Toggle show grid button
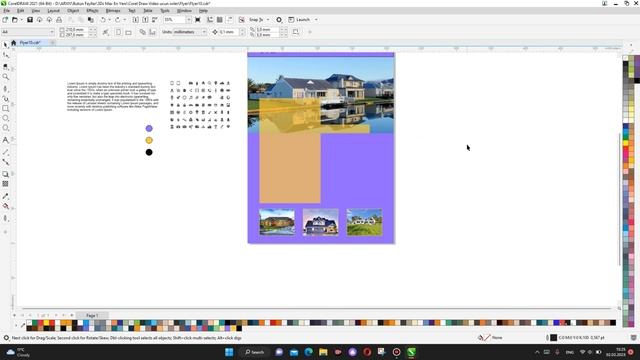 (x=220, y=20)
